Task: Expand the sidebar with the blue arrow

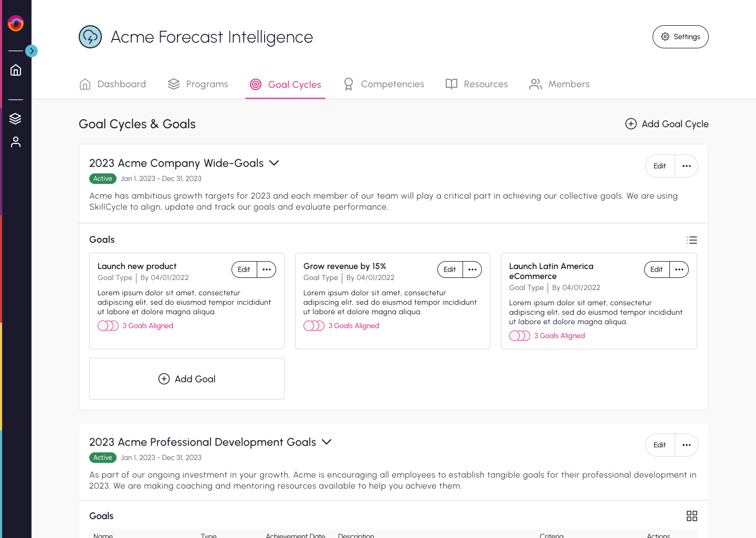Action: 31,51
